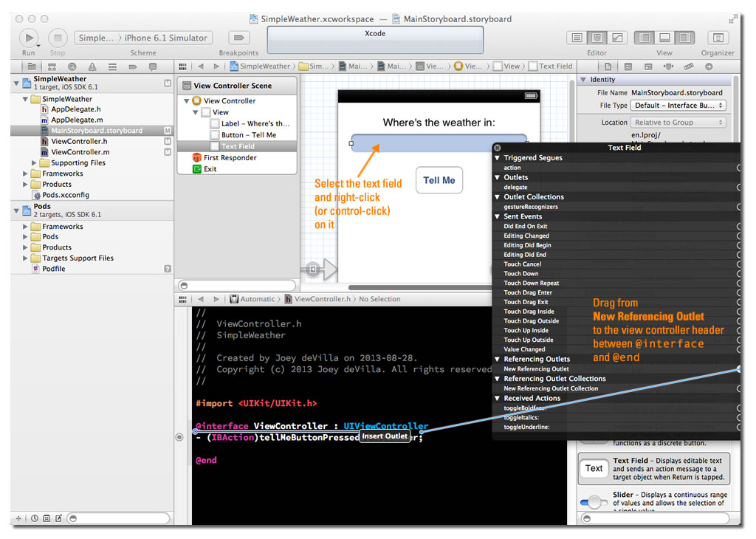Show the Log navigator
The width and height of the screenshot is (756, 539).
[x=153, y=66]
